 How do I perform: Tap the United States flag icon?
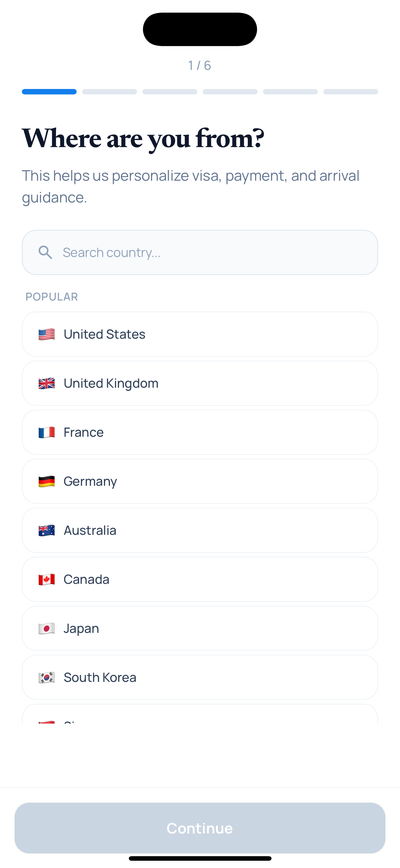(47, 334)
